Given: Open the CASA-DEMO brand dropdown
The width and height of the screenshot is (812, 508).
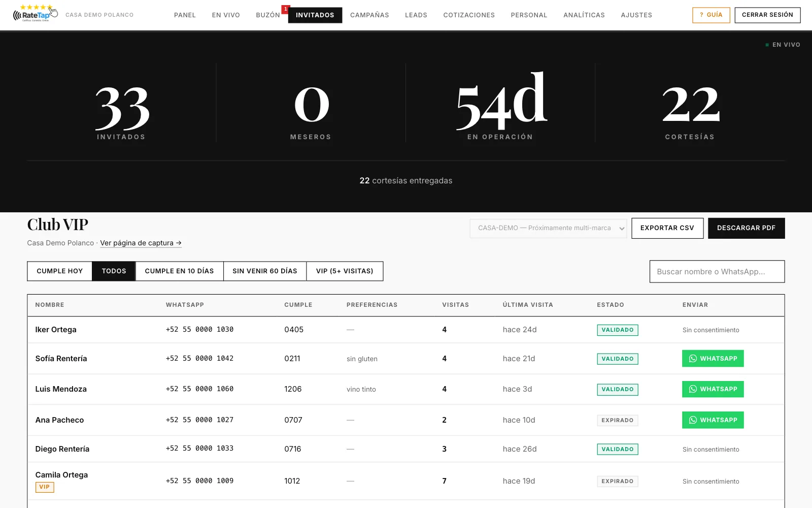Looking at the screenshot, I should (548, 228).
